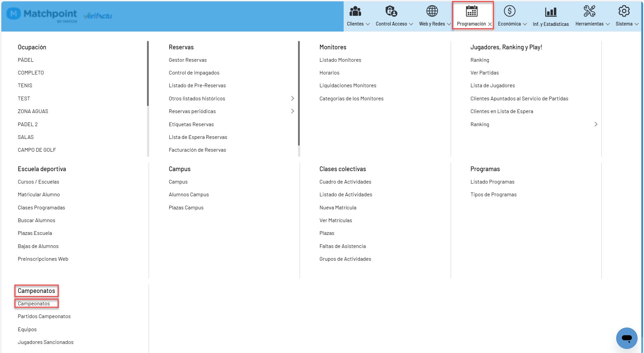Open Listado Monitores link
Image resolution: width=644 pixels, height=353 pixels.
pyautogui.click(x=340, y=60)
